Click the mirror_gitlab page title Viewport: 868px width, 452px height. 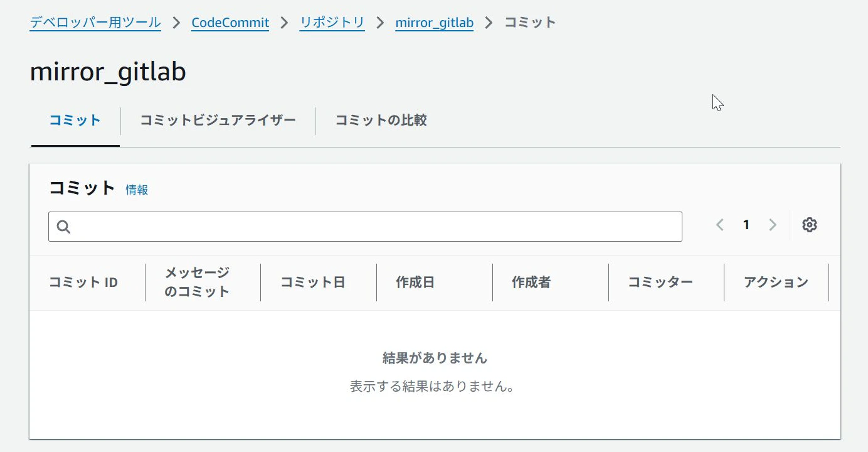pos(108,72)
